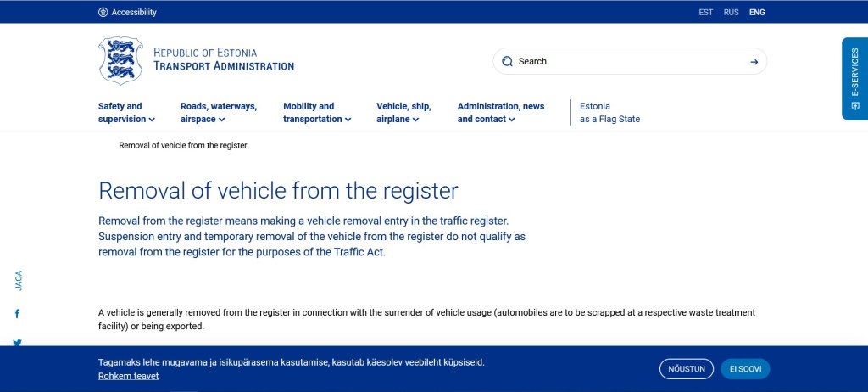
Task: Select ENG language option
Action: 757,13
